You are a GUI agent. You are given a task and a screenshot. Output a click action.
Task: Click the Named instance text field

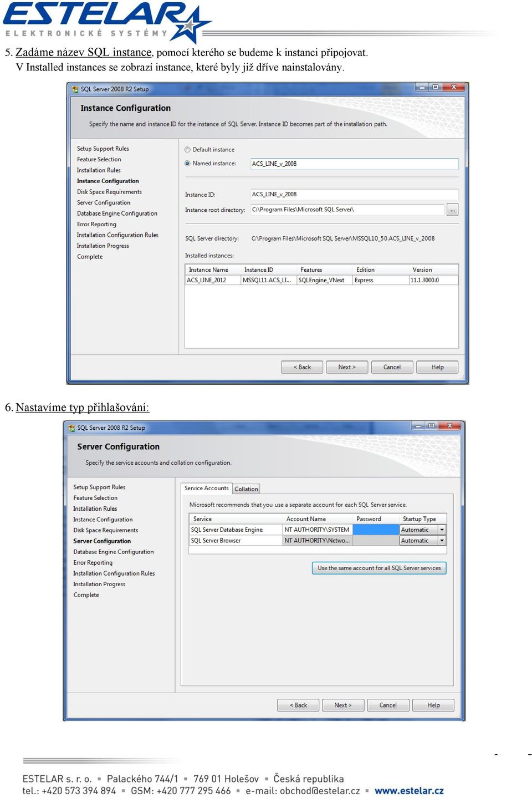[x=355, y=164]
